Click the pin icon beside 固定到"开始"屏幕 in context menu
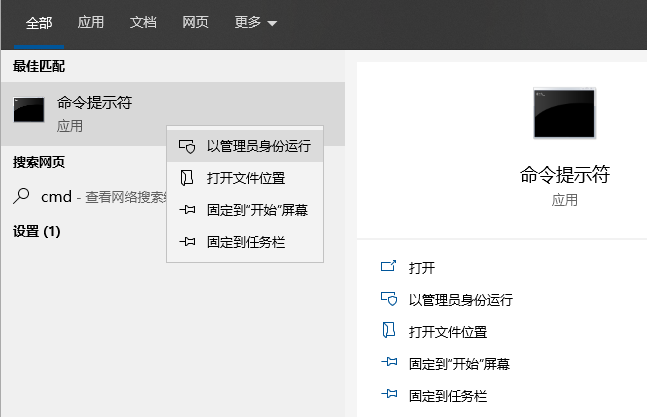The image size is (647, 417). 186,210
